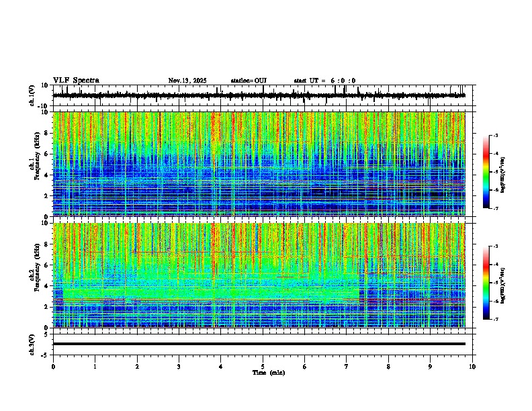Click the ch.1 spectrogram color scale bar

486,172
